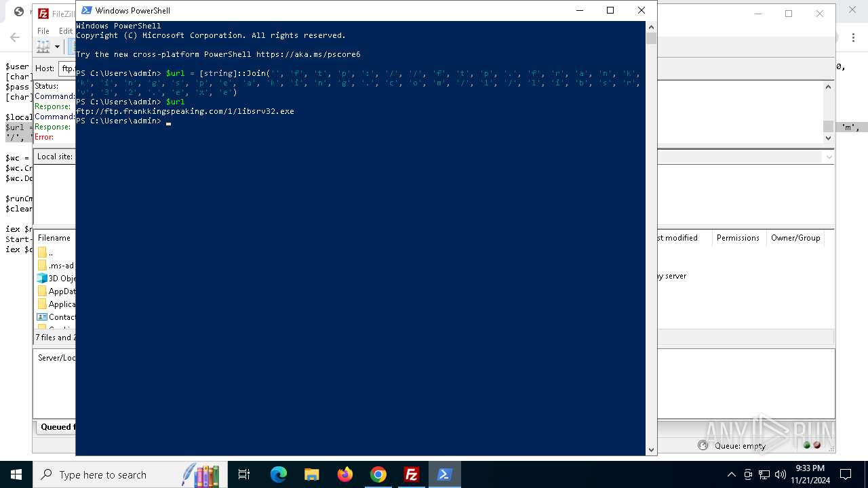
Task: Open FileZilla Site Manager toolbar icon
Action: pos(43,47)
